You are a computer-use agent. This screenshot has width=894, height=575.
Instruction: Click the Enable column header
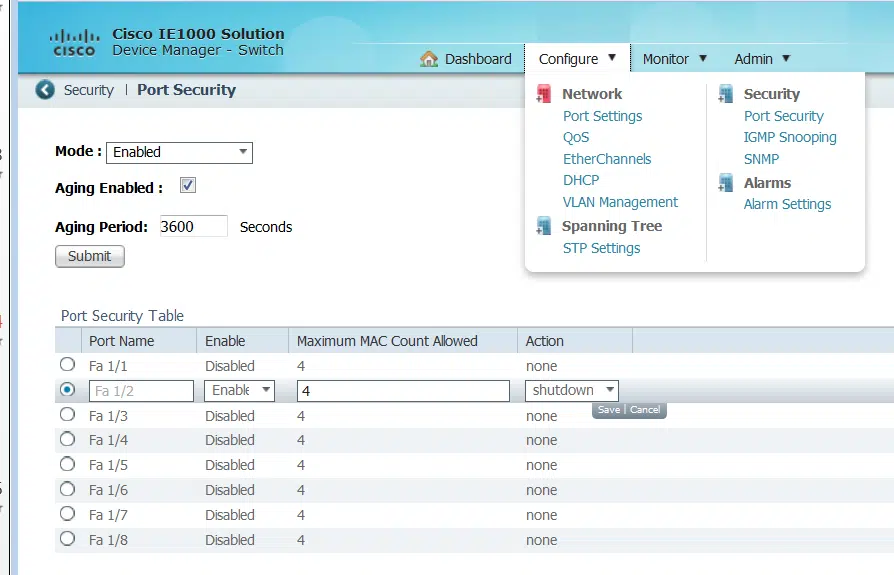[x=243, y=341]
